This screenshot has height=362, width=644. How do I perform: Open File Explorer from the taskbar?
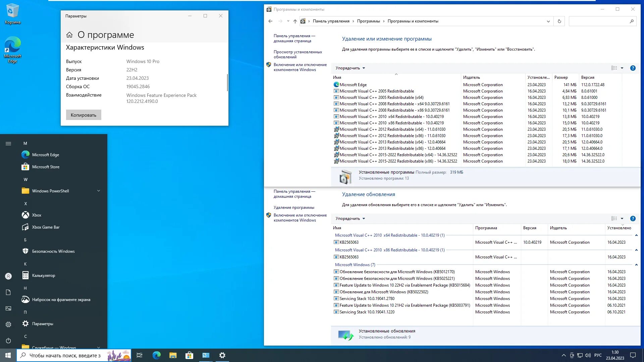pos(173,355)
